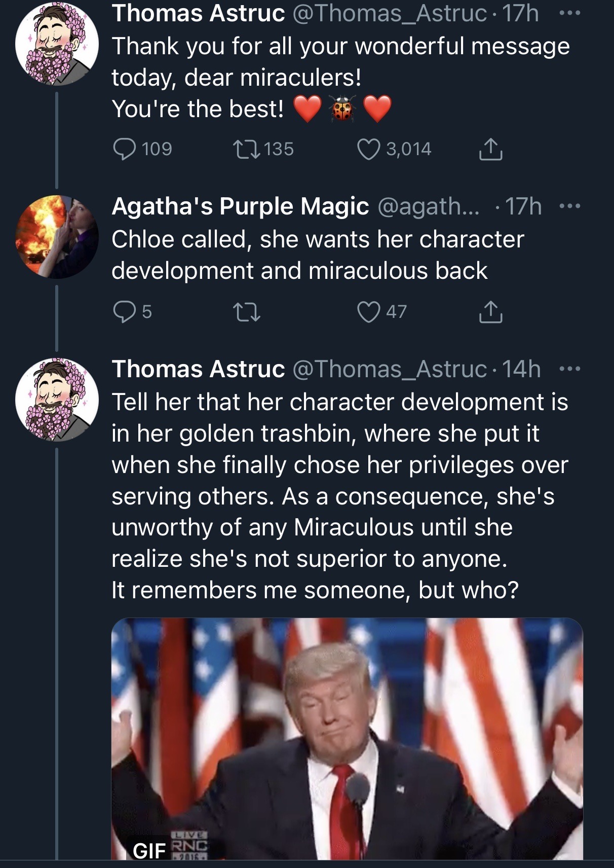This screenshot has height=868, width=614.
Task: Open more options on first Thomas Astruc tweet
Action: click(x=569, y=14)
